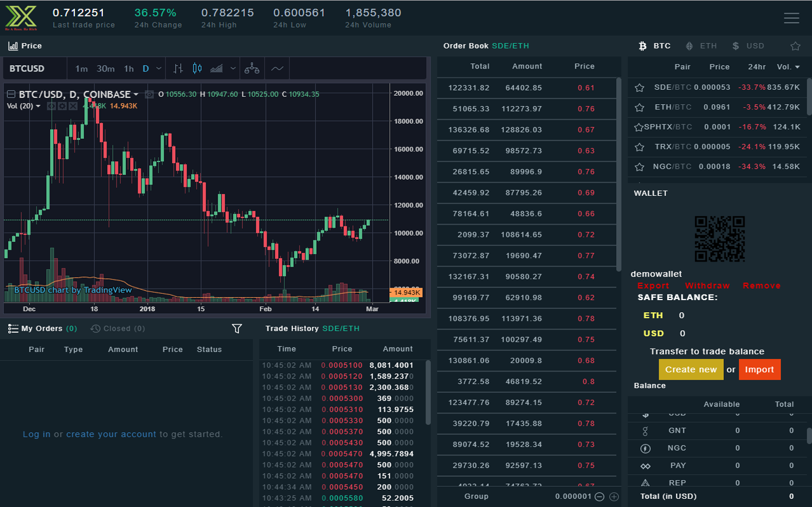Screen dimensions: 812x507
Task: Select the 30m timeframe
Action: [x=105, y=69]
